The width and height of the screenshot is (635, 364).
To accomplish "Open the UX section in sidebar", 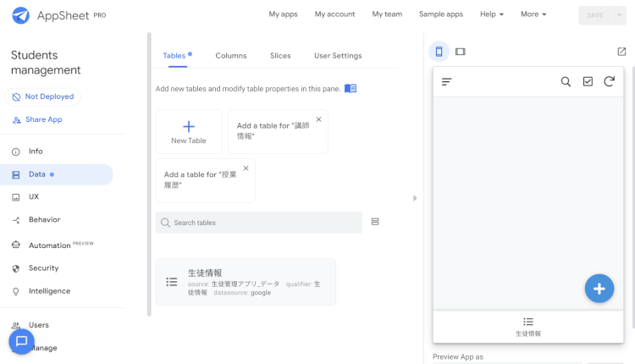I will pyautogui.click(x=34, y=196).
